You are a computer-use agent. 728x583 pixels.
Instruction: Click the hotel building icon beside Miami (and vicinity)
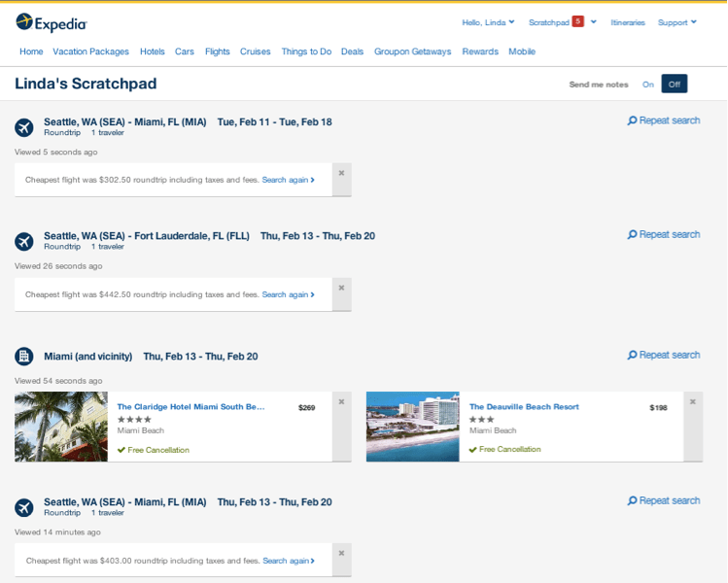click(23, 357)
